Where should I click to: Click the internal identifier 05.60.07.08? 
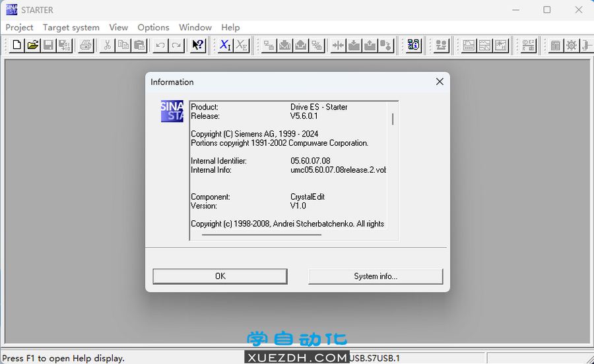pos(310,161)
